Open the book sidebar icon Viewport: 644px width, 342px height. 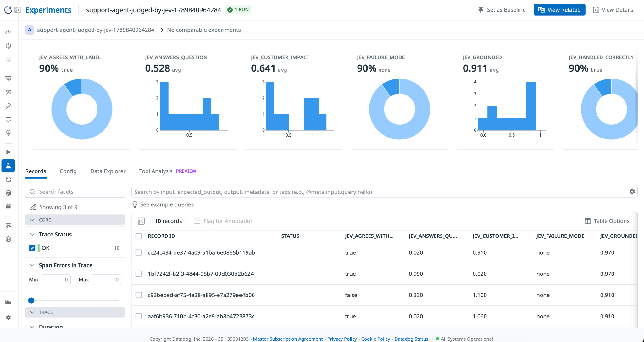click(8, 206)
